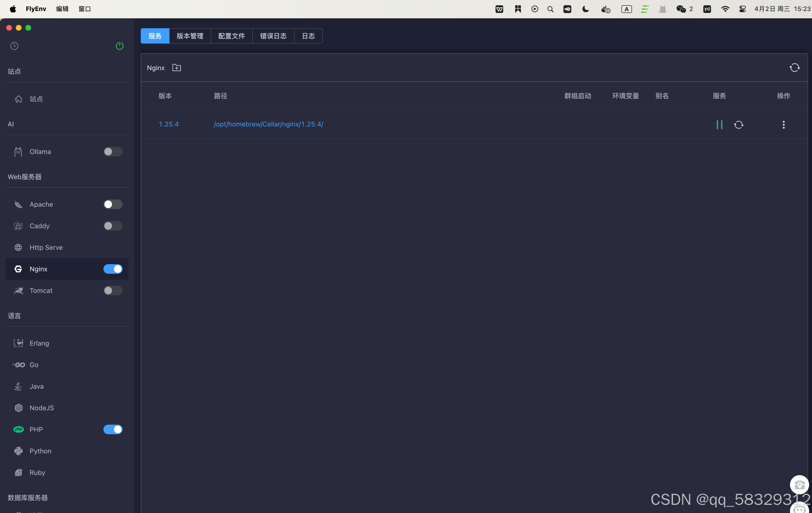Open the 错误日志 tab
This screenshot has height=513, width=812.
273,36
